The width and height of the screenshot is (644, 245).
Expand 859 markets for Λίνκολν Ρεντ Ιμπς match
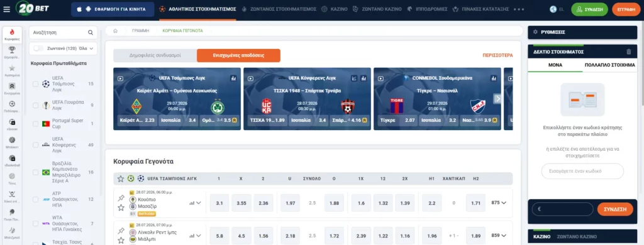[x=499, y=236]
